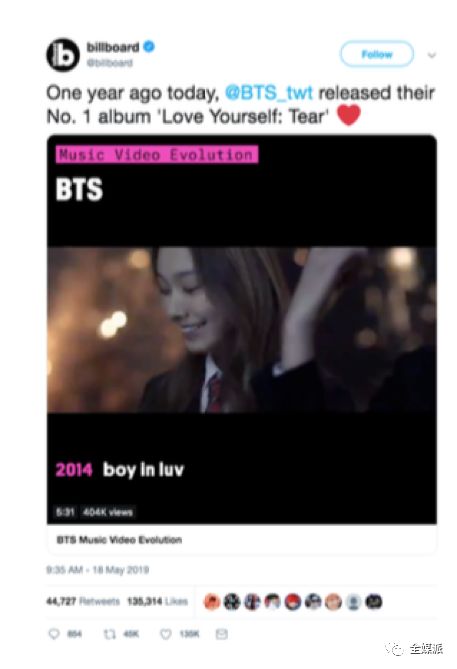The height and width of the screenshot is (669, 457).
Task: Click the blue verified badge
Action: click(149, 47)
